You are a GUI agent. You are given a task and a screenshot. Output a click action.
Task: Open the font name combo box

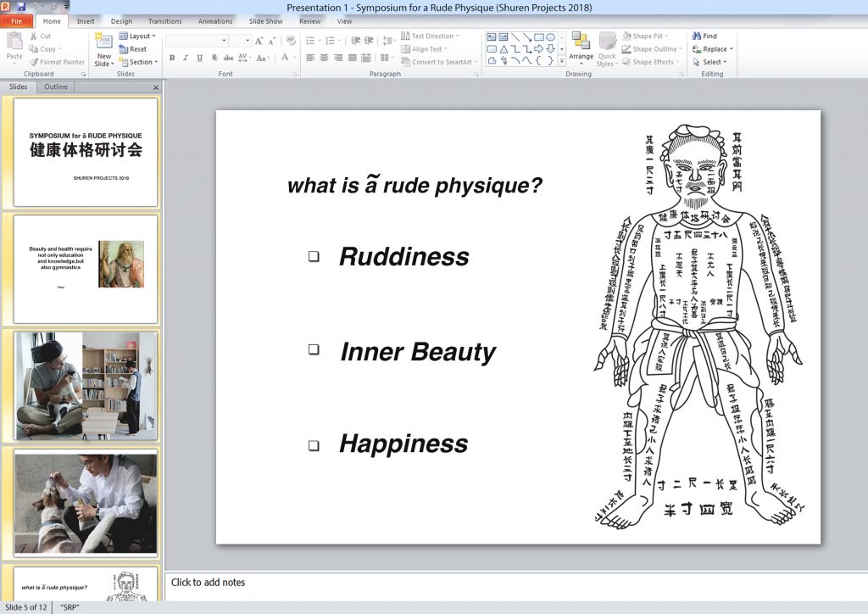pos(197,41)
